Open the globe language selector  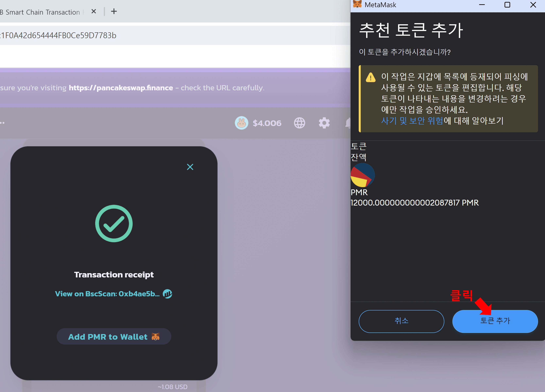pos(299,123)
